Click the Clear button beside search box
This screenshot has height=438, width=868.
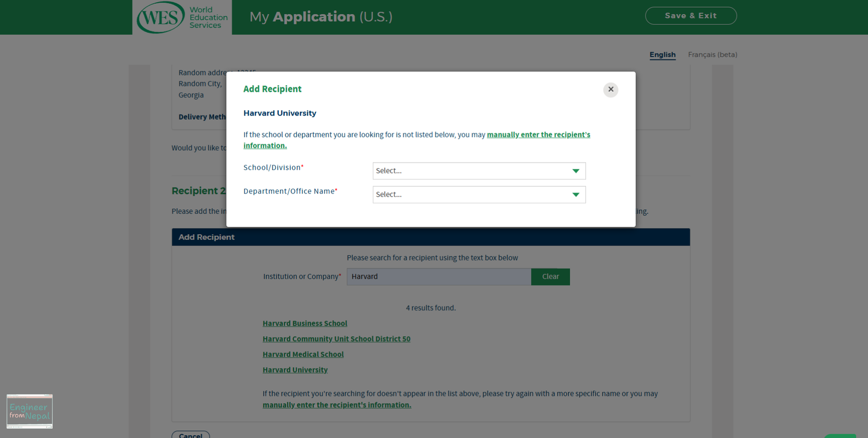(x=550, y=276)
